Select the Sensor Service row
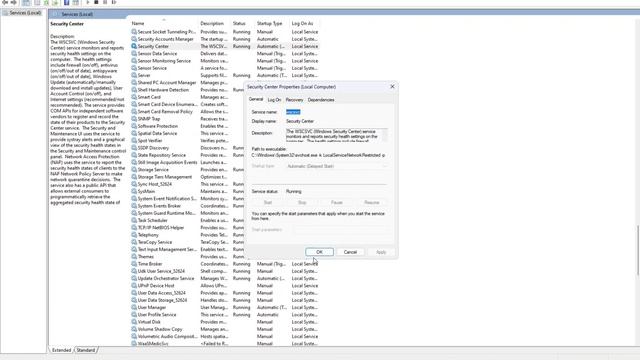640x360 pixels. pos(224,68)
